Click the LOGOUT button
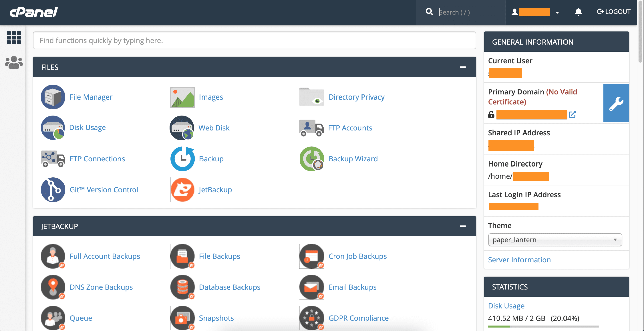 coord(614,12)
